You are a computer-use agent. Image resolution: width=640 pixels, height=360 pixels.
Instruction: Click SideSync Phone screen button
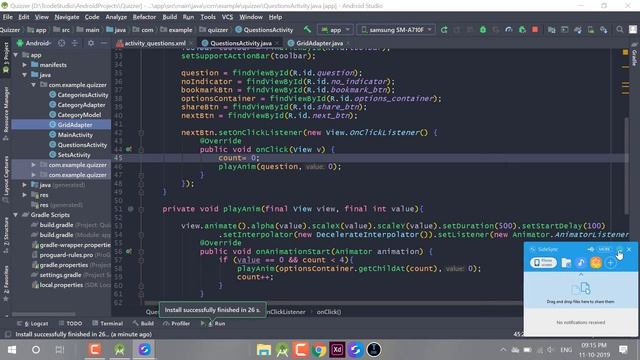[543, 262]
